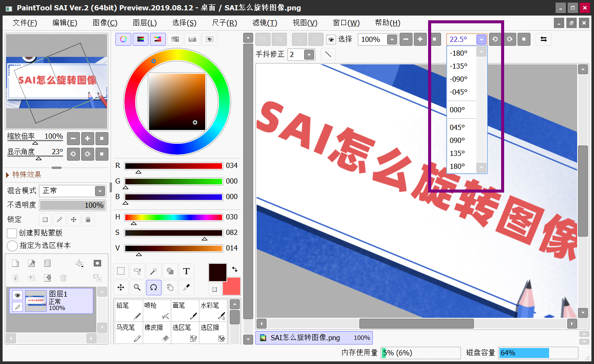This screenshot has height=364, width=594.
Task: Select the magnifier zoom tool
Action: 137,287
